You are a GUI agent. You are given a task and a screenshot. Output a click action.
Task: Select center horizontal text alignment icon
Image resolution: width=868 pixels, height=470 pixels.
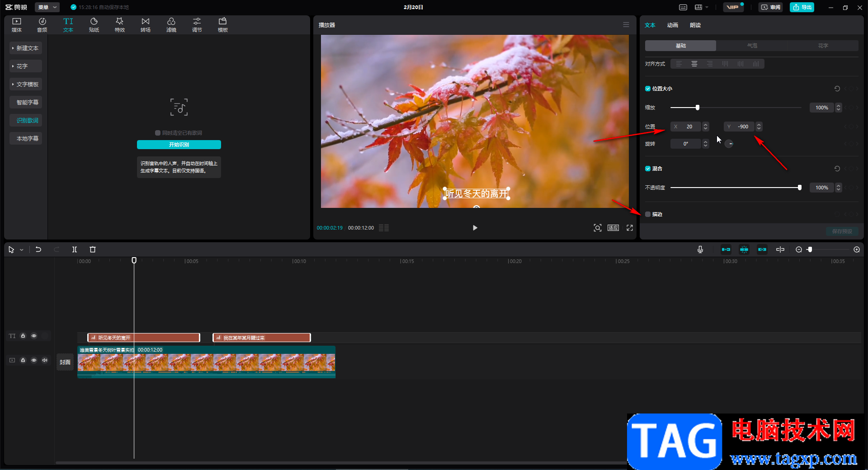click(694, 64)
